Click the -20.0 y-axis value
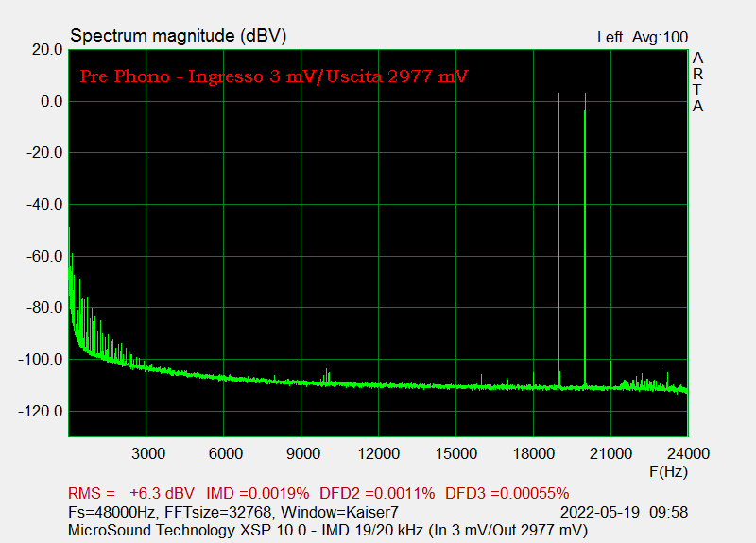The height and width of the screenshot is (543, 756). tap(44, 153)
